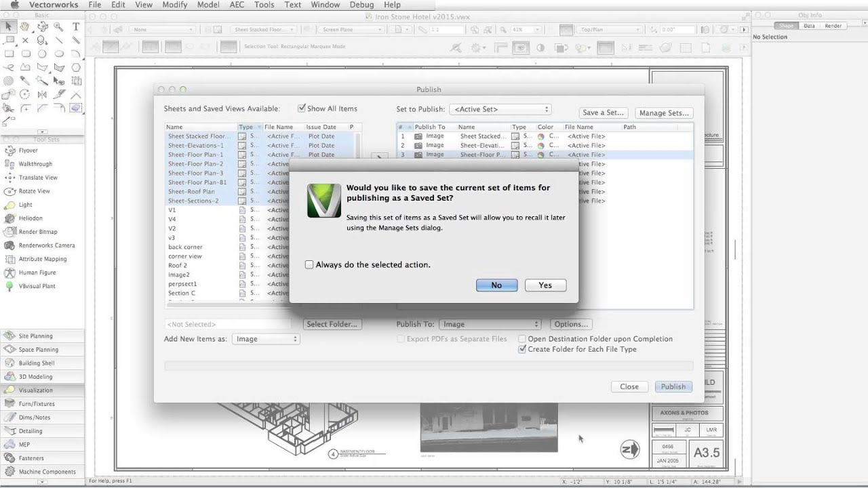Select the Eyedropper tool
This screenshot has height=488, width=868.
click(x=25, y=81)
